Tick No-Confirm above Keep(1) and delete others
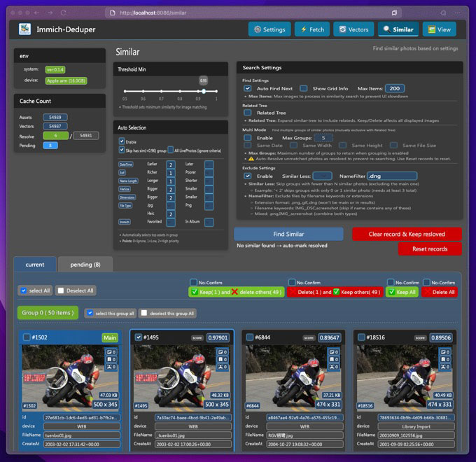The image size is (476, 462). (x=193, y=282)
